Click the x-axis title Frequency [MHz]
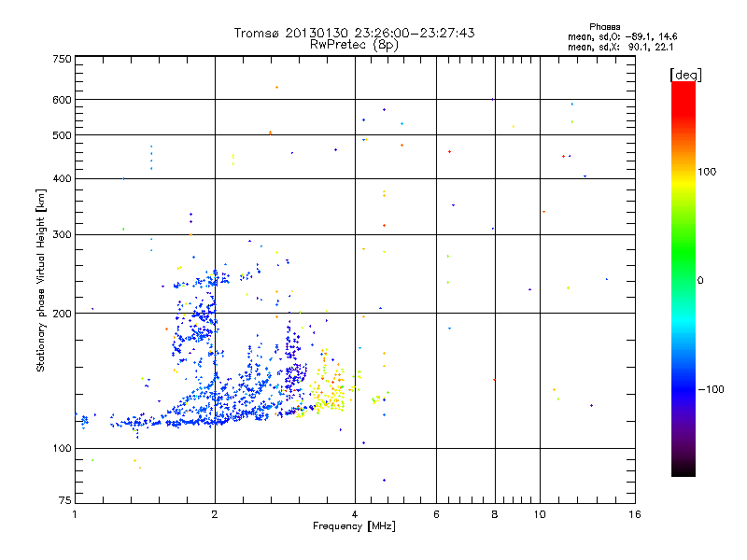This screenshot has width=747, height=560. tap(354, 526)
